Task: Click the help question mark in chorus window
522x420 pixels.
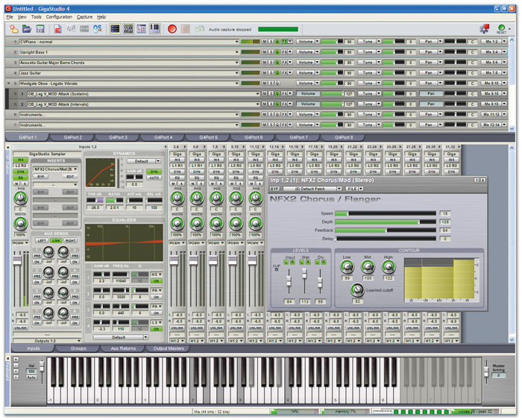Action: pos(476,181)
